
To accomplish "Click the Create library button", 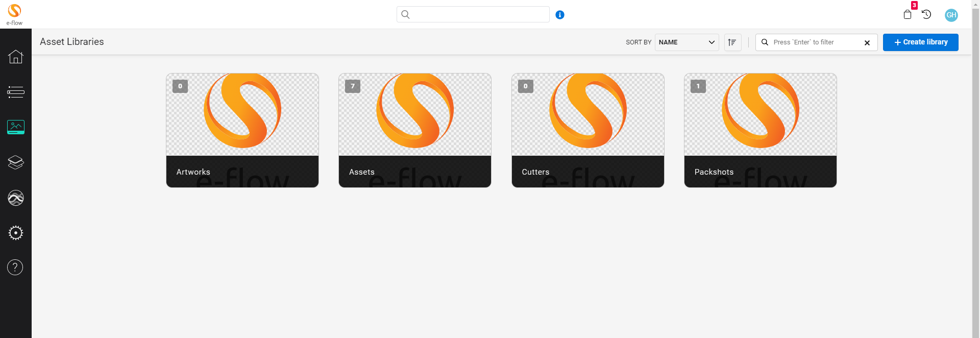I will tap(920, 42).
